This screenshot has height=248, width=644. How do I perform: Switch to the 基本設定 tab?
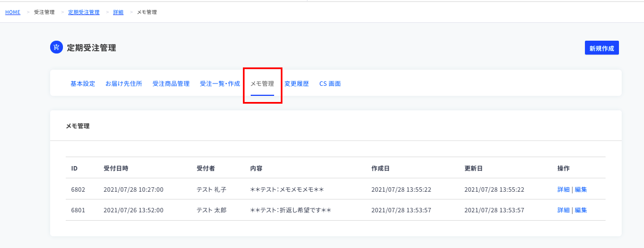83,84
